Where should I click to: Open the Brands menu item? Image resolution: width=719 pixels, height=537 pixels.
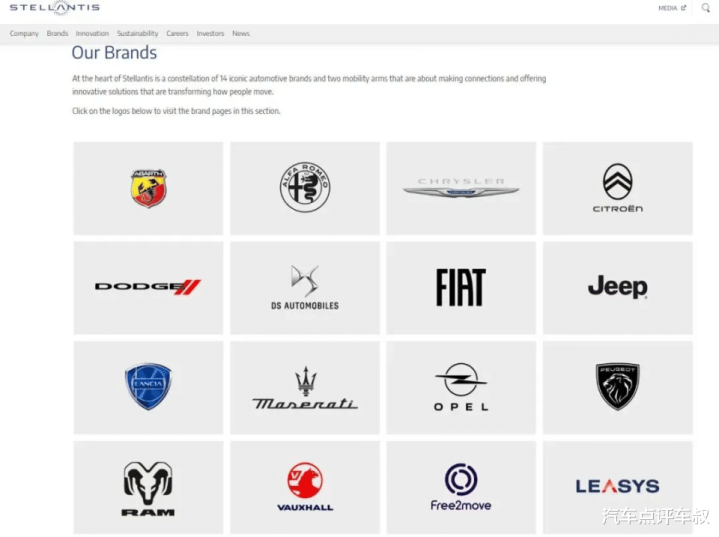(57, 33)
